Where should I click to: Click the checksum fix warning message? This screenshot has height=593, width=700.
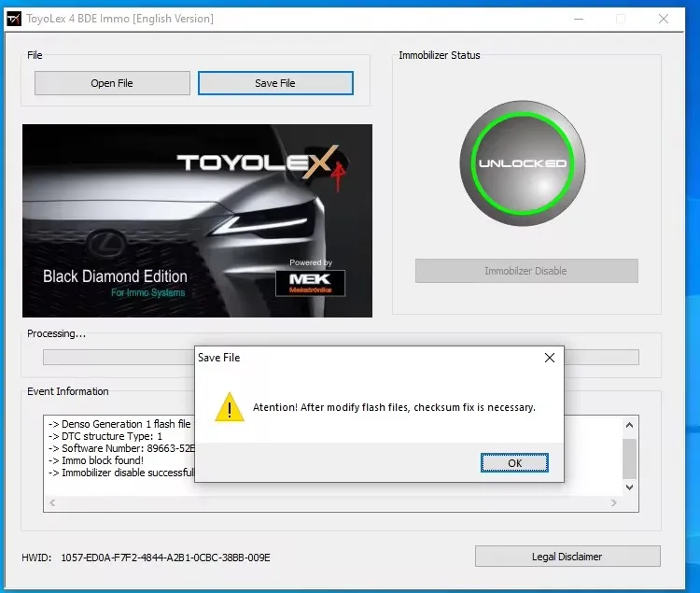(x=394, y=407)
